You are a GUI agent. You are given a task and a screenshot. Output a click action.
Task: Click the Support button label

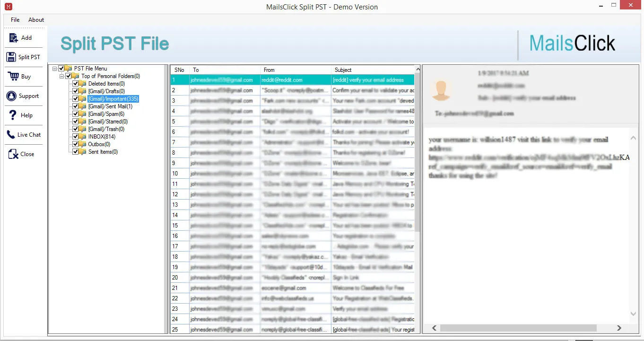(29, 96)
